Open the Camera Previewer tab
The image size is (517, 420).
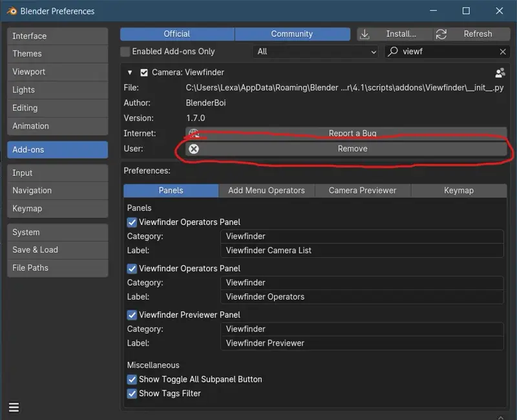pos(362,191)
